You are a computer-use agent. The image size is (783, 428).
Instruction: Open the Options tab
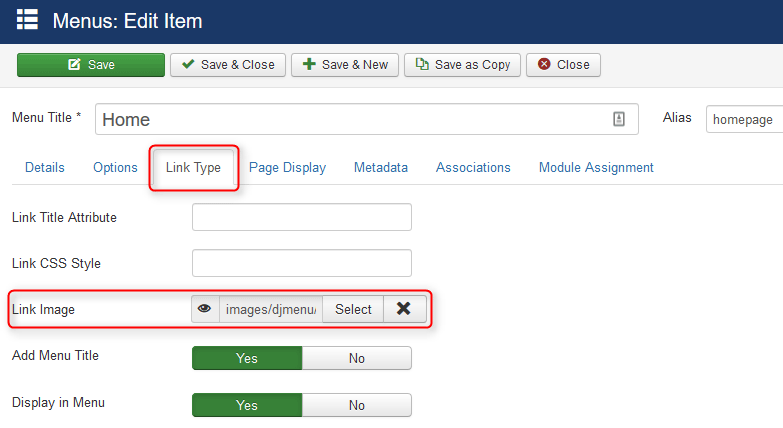[x=115, y=167]
